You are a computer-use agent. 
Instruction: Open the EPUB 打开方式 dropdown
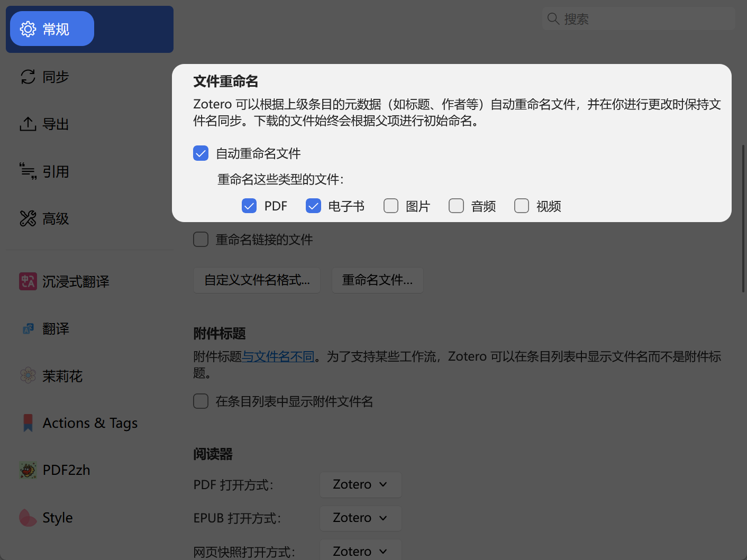point(360,518)
